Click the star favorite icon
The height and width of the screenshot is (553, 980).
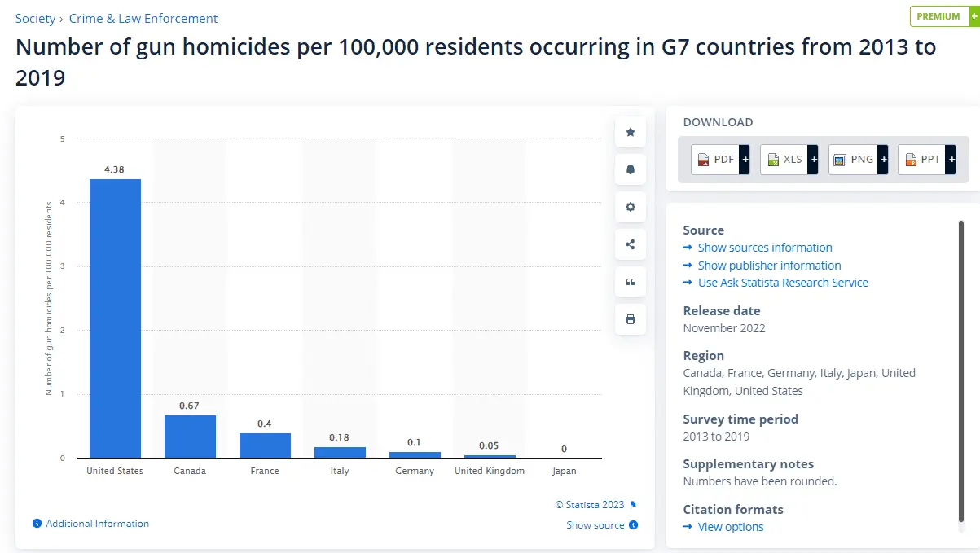(x=630, y=132)
